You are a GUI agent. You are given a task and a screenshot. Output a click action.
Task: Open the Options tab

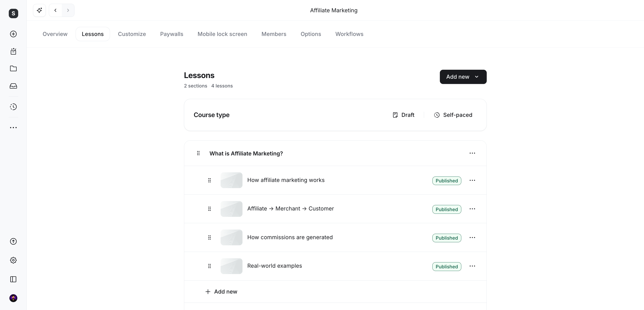tap(311, 34)
